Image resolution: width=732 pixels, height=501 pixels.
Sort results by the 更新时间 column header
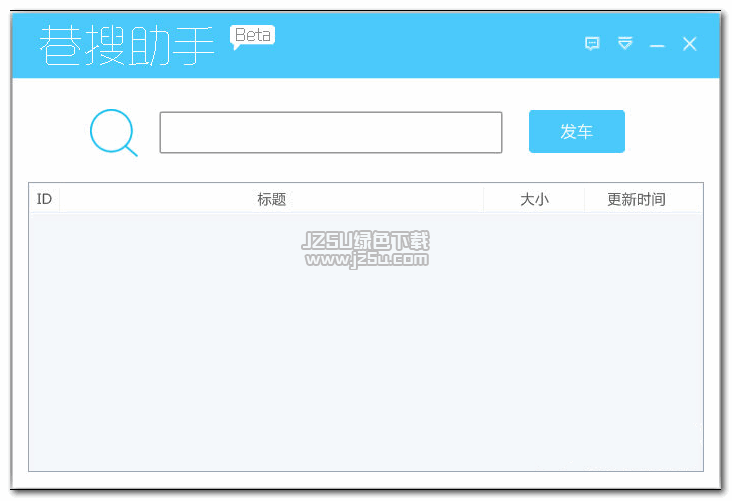coord(636,199)
